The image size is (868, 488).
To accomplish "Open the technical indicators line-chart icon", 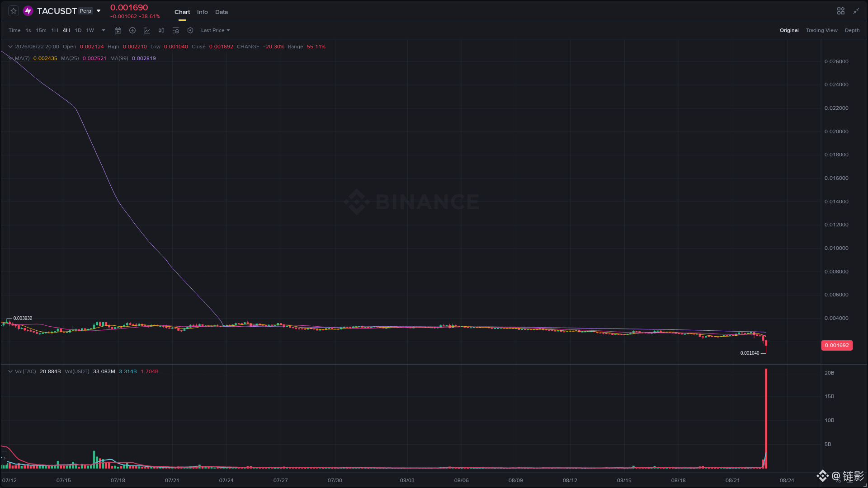I will pos(147,30).
